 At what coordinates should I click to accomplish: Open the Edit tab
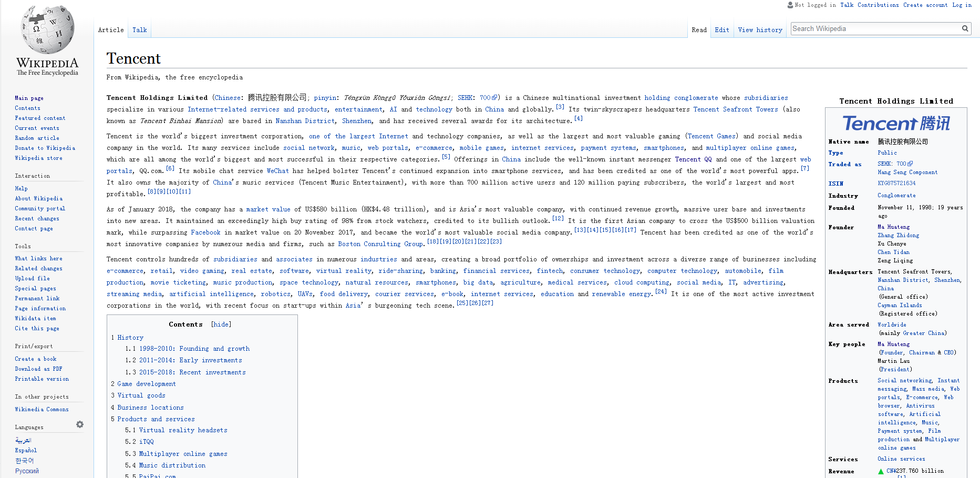(722, 30)
